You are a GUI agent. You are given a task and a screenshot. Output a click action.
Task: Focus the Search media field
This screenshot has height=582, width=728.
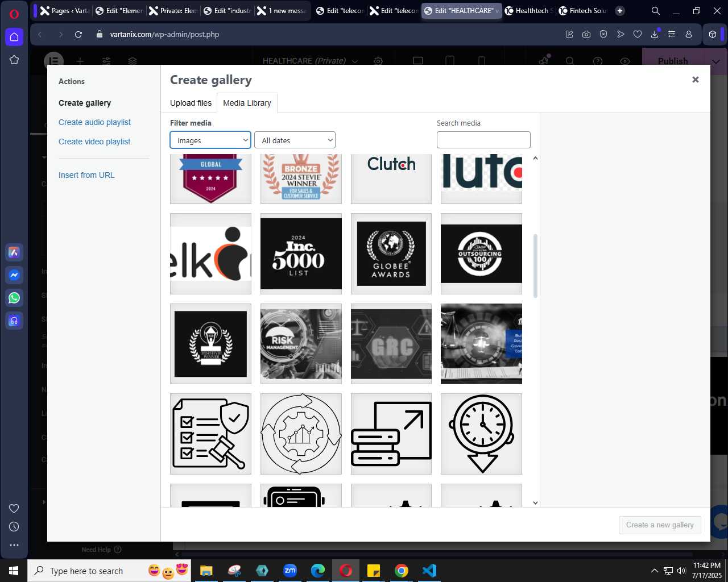click(x=483, y=140)
